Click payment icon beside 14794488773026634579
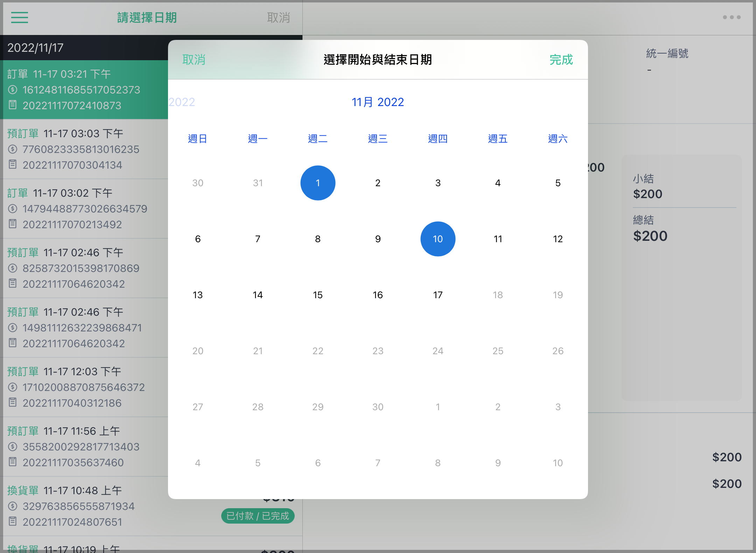 13,209
